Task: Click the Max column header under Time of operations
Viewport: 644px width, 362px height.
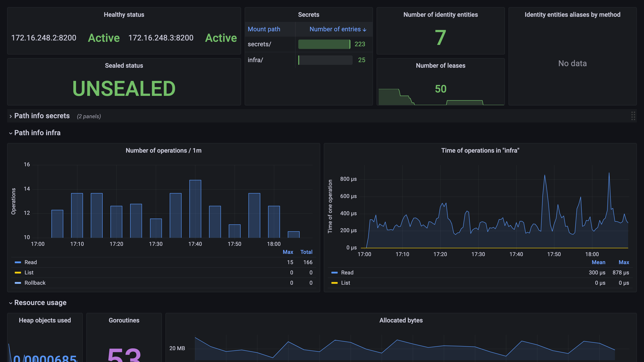Action: [x=624, y=262]
